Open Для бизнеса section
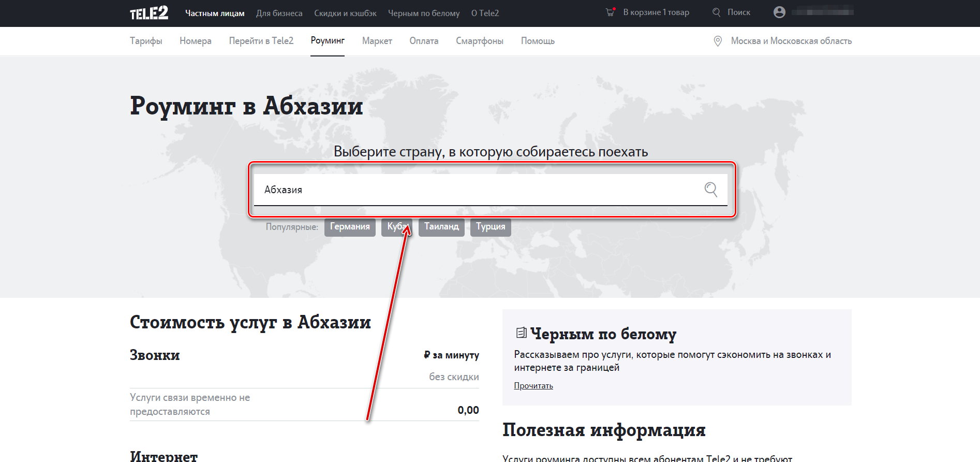This screenshot has width=980, height=462. pyautogui.click(x=279, y=13)
